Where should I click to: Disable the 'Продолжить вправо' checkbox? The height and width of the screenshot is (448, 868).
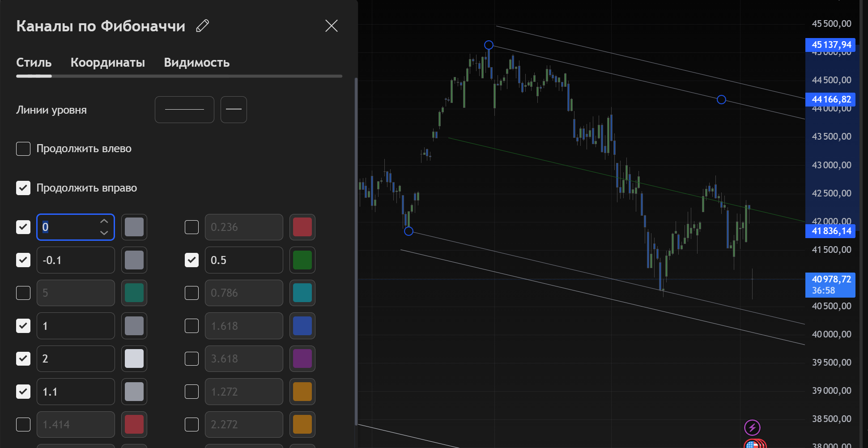click(x=23, y=188)
